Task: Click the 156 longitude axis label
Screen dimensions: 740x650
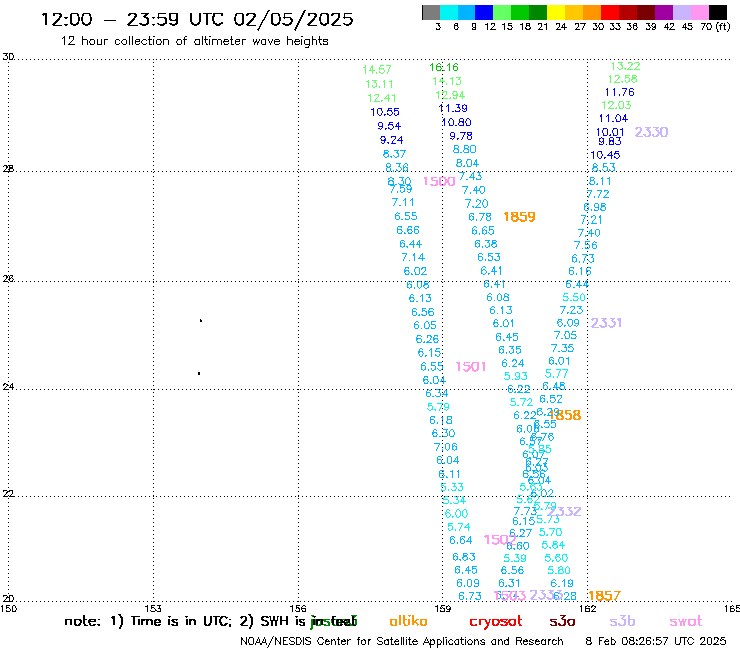Action: 298,608
